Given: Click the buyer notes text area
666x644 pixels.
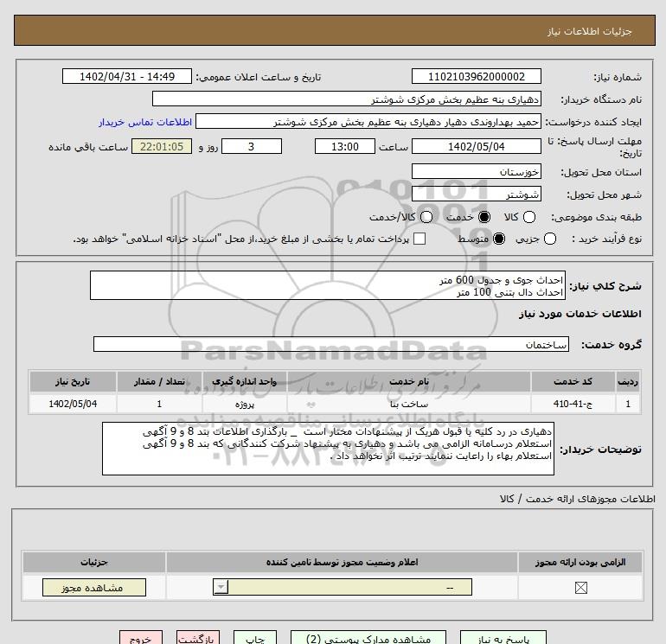Looking at the screenshot, I should [x=328, y=449].
